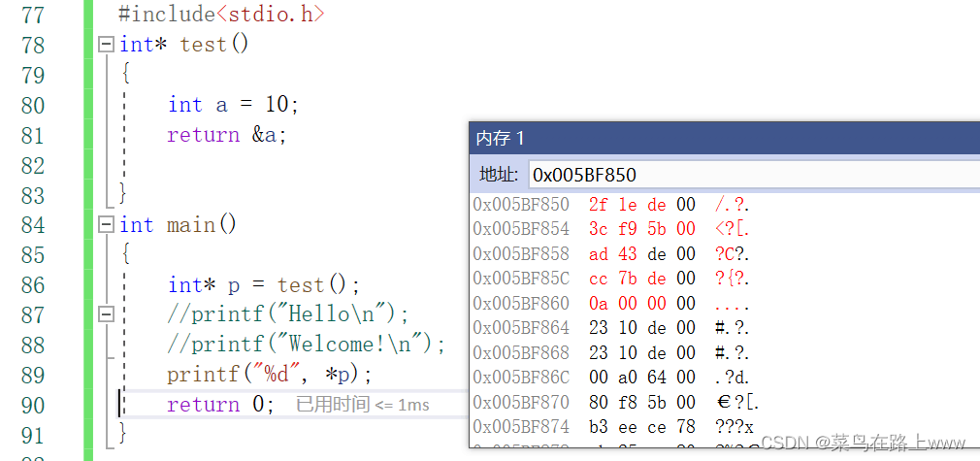
Task: Click the 'return 0;' statement
Action: pyautogui.click(x=220, y=405)
